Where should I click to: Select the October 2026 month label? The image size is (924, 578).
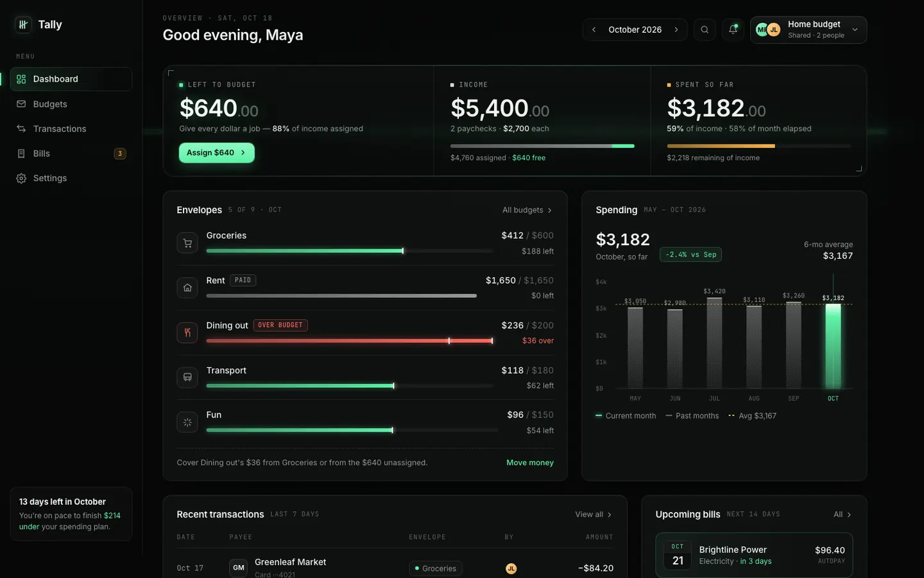(x=635, y=30)
